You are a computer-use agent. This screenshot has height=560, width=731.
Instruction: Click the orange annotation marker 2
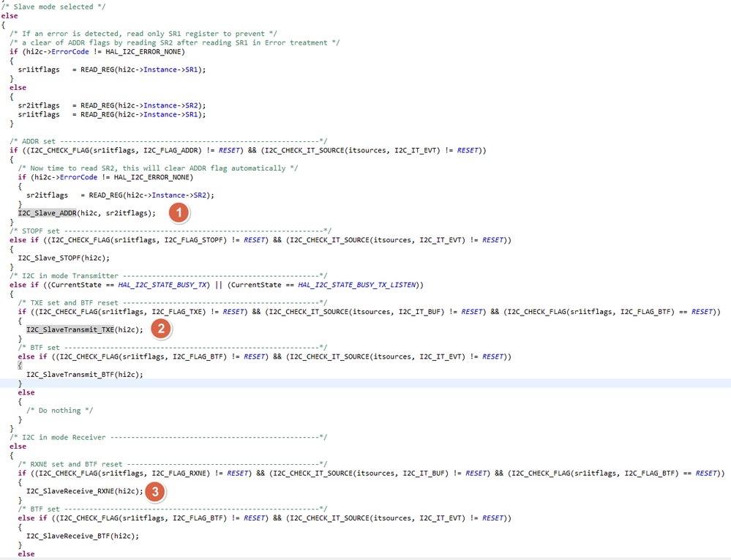click(x=160, y=328)
